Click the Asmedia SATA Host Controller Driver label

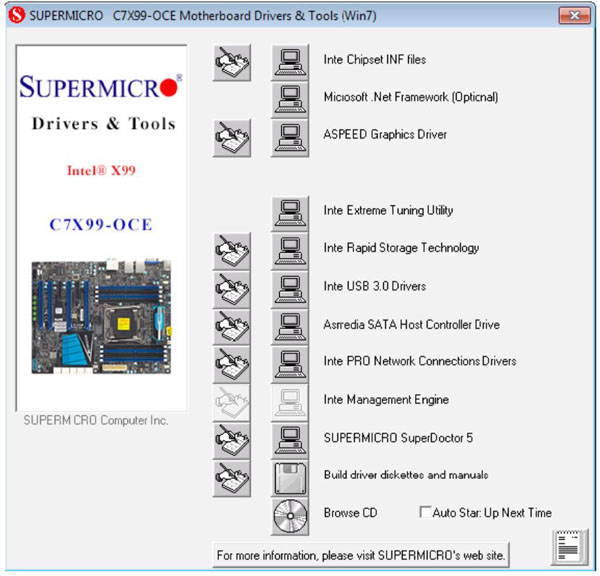411,325
